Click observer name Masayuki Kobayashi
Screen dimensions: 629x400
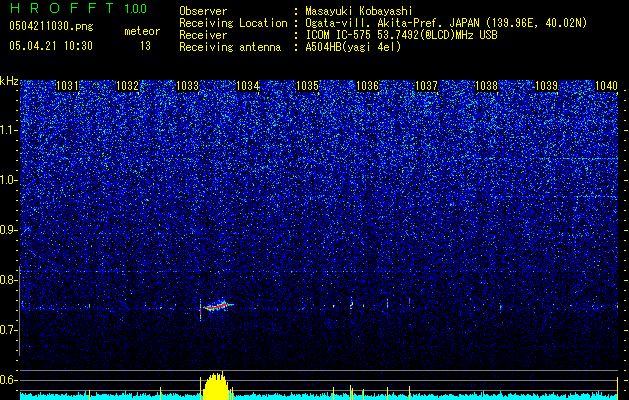pyautogui.click(x=359, y=11)
